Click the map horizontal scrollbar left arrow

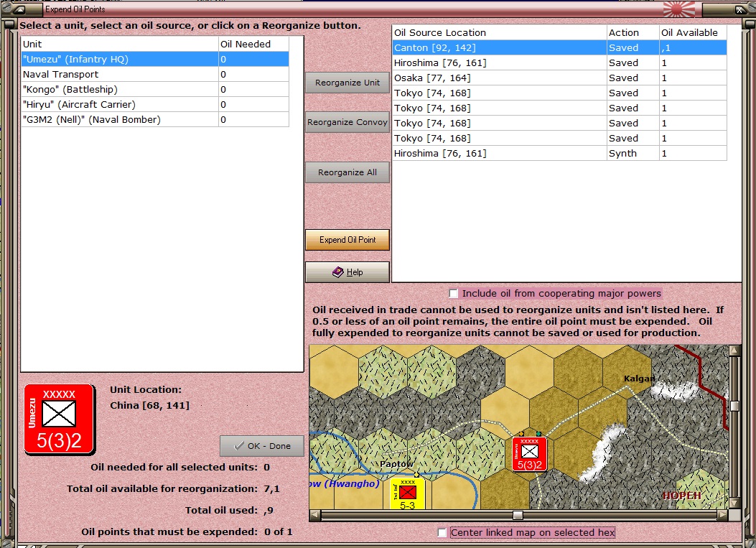coord(315,515)
